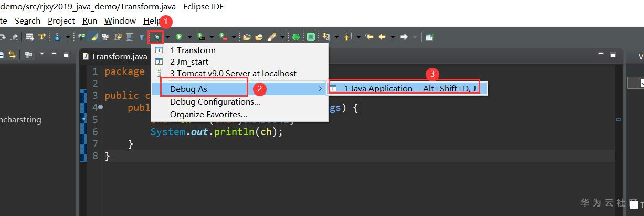Click the 'ncharstring' item in left panel
The height and width of the screenshot is (216, 644).
[20, 120]
